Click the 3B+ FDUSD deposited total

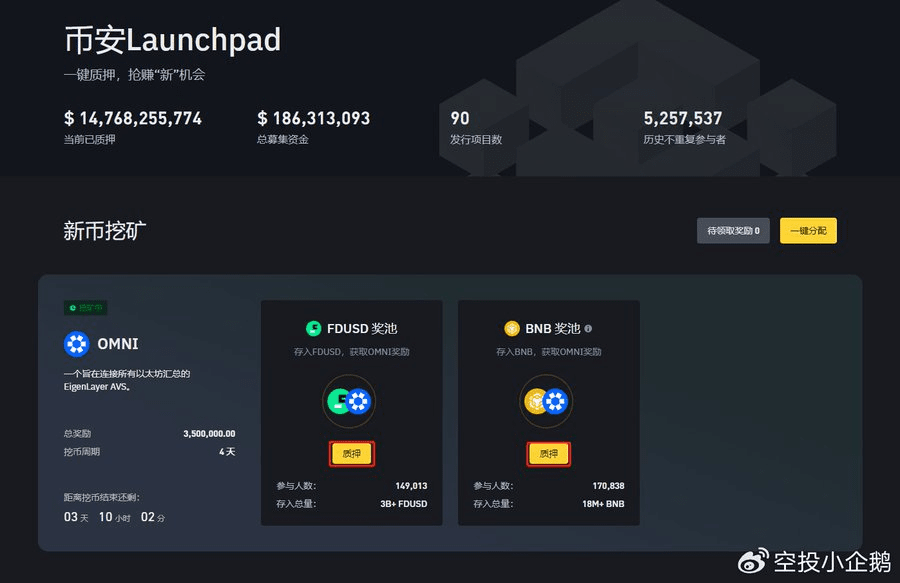tap(404, 504)
